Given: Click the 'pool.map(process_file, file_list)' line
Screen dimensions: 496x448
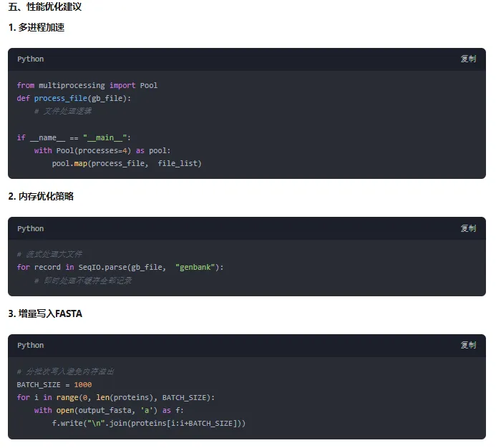Looking at the screenshot, I should (127, 163).
